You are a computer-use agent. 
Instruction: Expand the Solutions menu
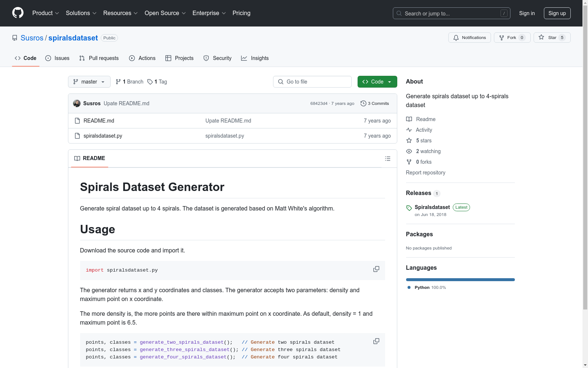(81, 13)
